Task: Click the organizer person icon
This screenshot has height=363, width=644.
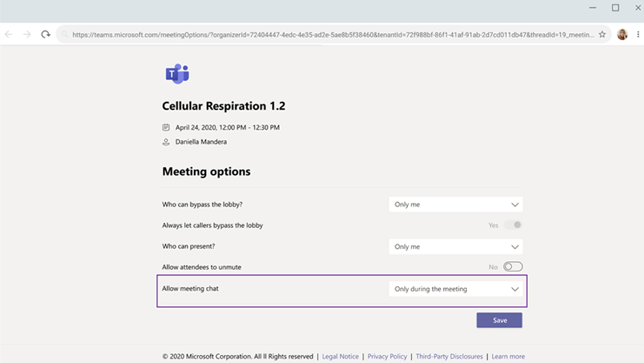Action: click(166, 142)
